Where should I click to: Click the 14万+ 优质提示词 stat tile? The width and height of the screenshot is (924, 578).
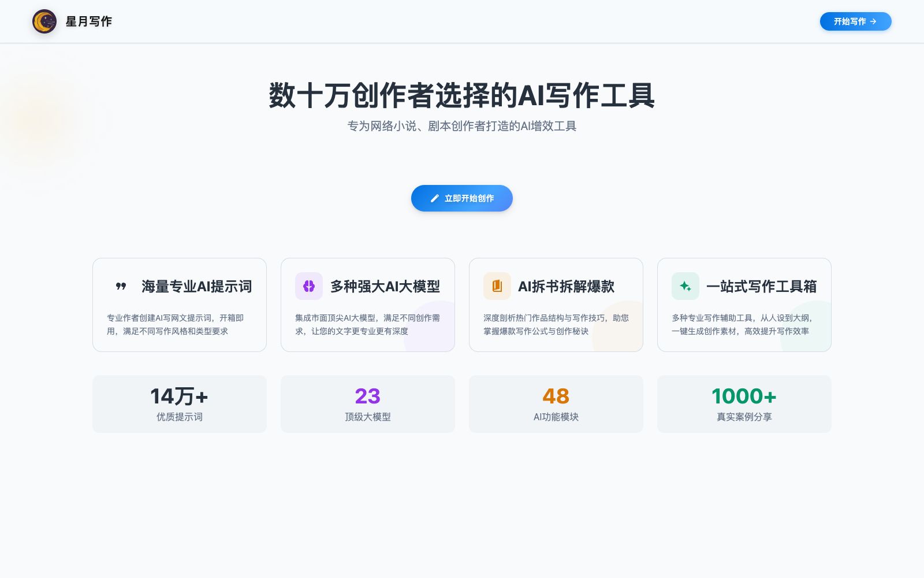pos(180,404)
